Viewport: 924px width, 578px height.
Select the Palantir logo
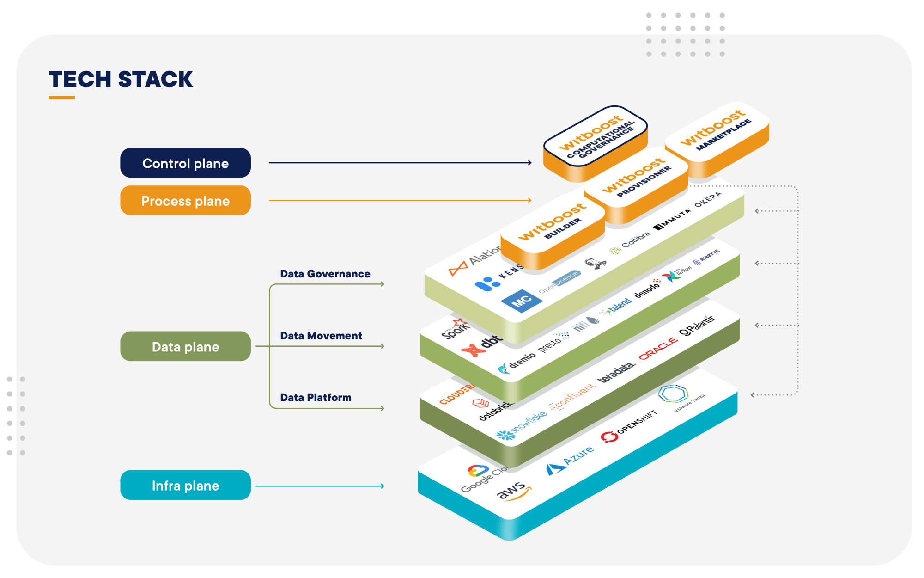tap(697, 326)
